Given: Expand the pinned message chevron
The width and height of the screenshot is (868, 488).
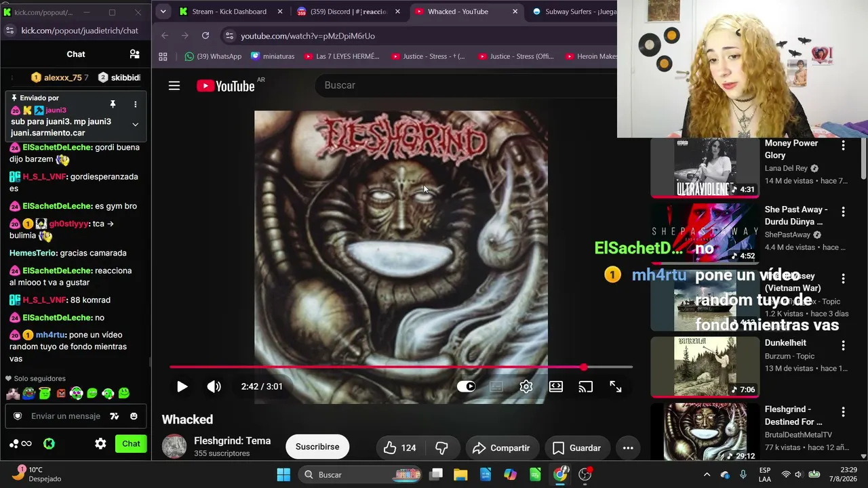Looking at the screenshot, I should [135, 125].
